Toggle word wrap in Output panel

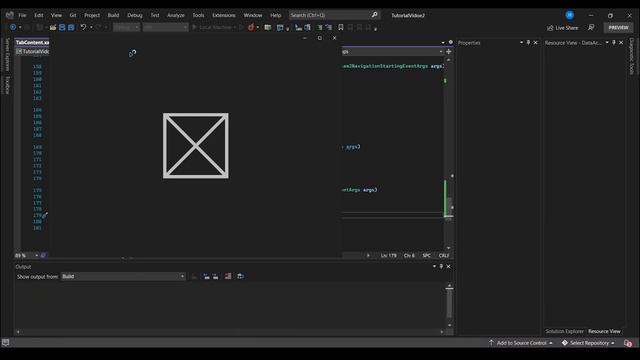click(x=240, y=276)
